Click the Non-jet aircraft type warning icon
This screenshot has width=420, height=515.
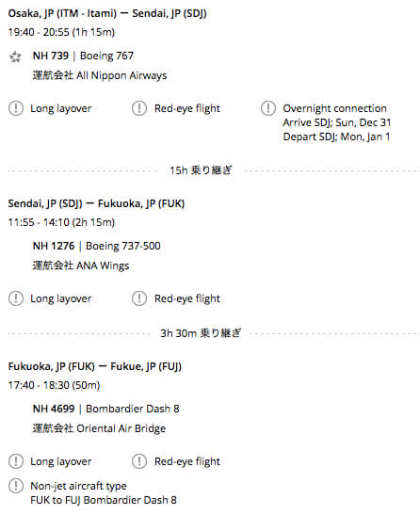pos(16,486)
